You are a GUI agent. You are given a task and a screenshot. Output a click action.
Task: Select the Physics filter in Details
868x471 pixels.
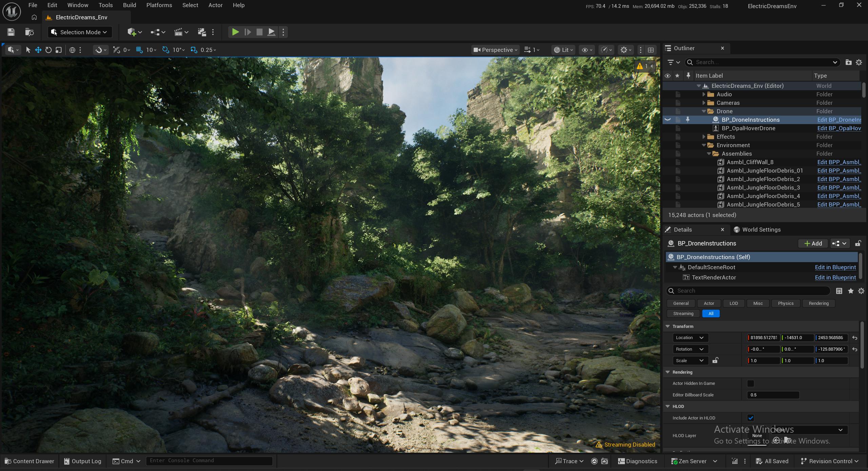(786, 303)
